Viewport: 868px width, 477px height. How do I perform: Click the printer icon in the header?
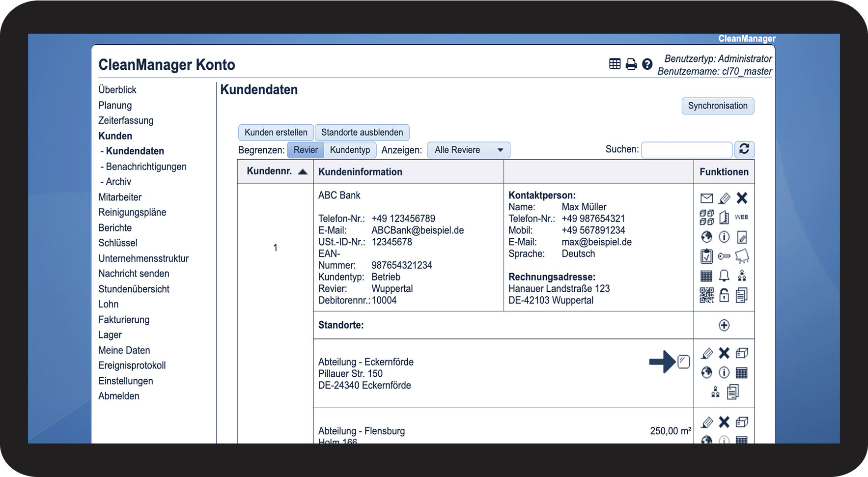click(631, 64)
